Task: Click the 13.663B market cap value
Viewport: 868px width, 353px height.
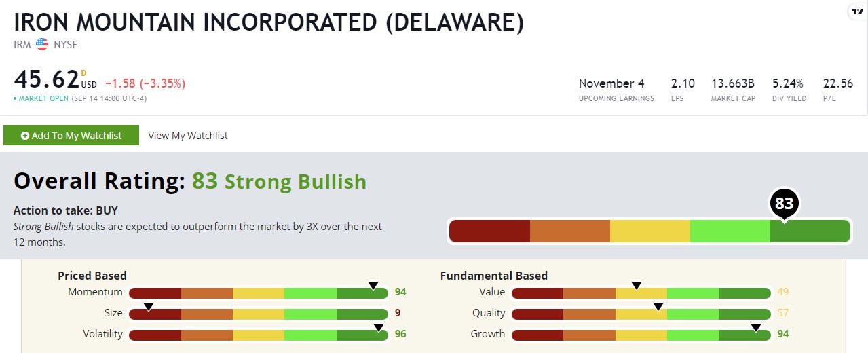Action: coord(732,83)
